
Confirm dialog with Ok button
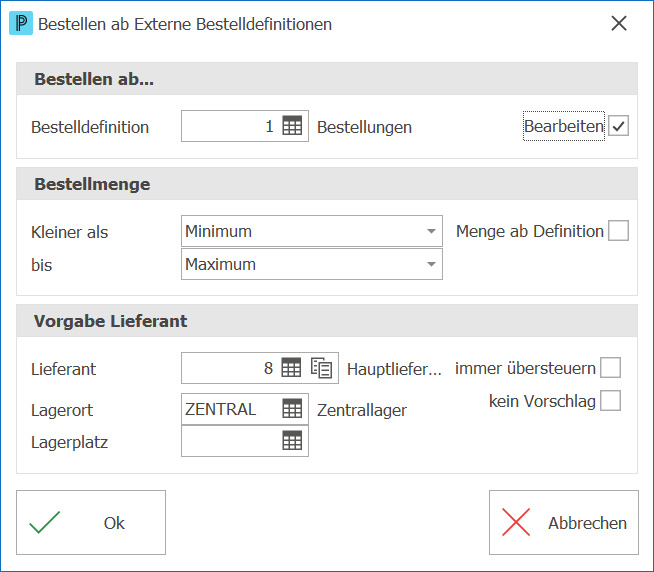click(91, 522)
